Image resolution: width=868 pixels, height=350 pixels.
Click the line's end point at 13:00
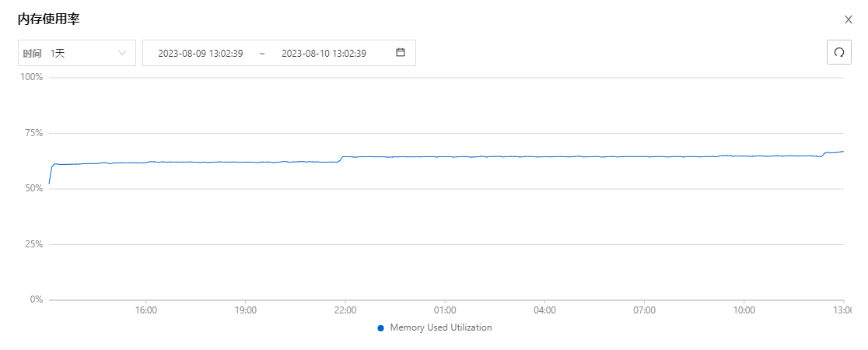[843, 152]
